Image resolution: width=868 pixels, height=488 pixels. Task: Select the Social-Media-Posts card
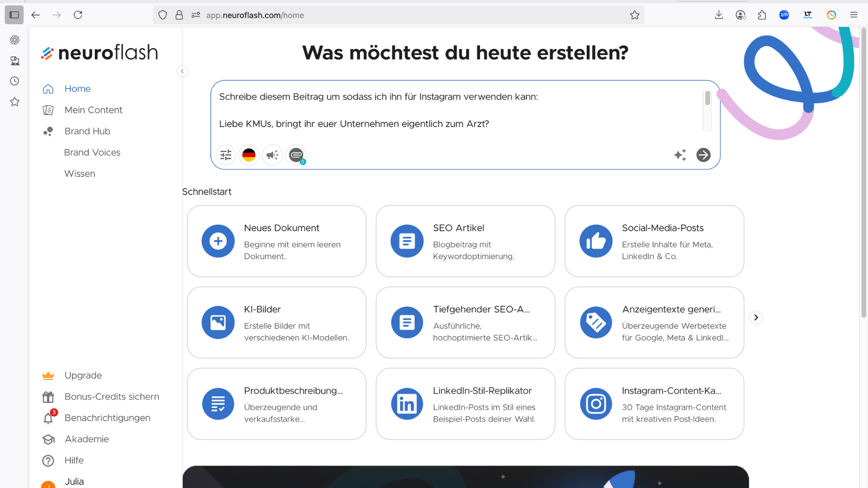[x=654, y=241]
